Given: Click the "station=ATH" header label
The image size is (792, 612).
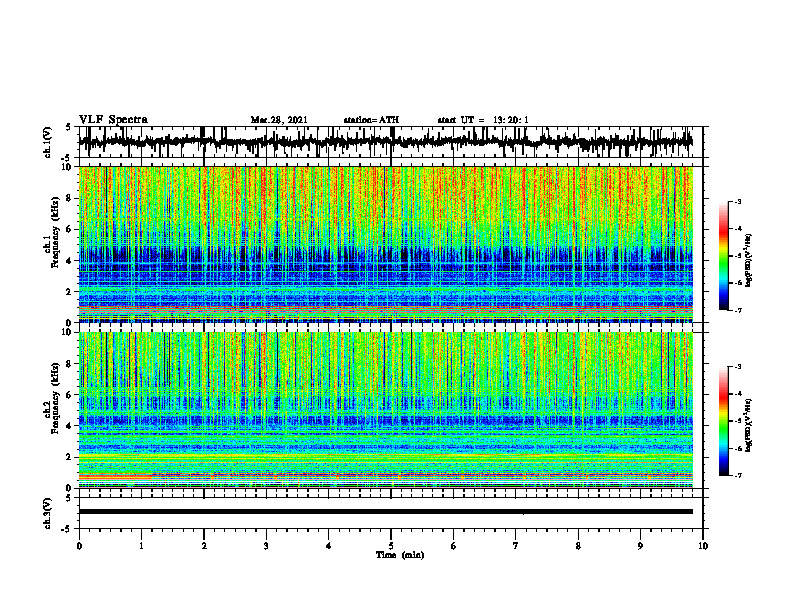Looking at the screenshot, I should pyautogui.click(x=371, y=120).
